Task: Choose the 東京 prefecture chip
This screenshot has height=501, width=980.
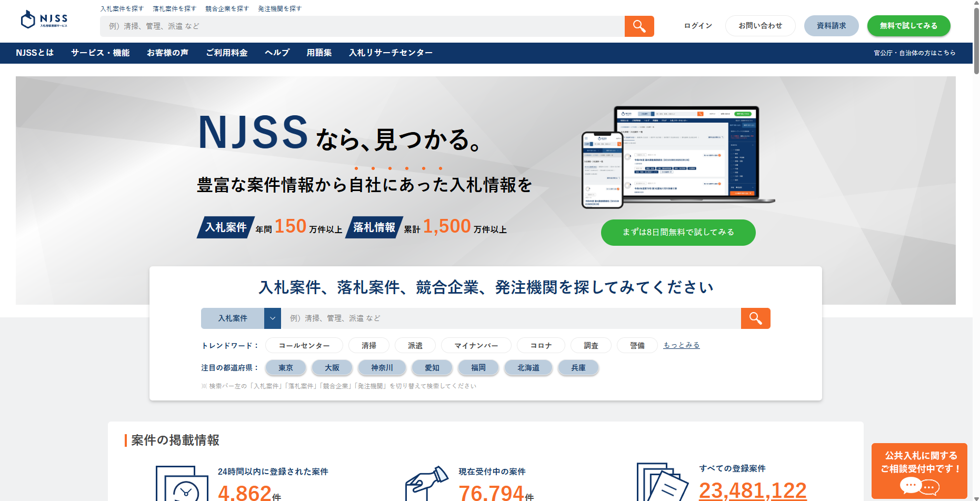Action: [x=286, y=367]
